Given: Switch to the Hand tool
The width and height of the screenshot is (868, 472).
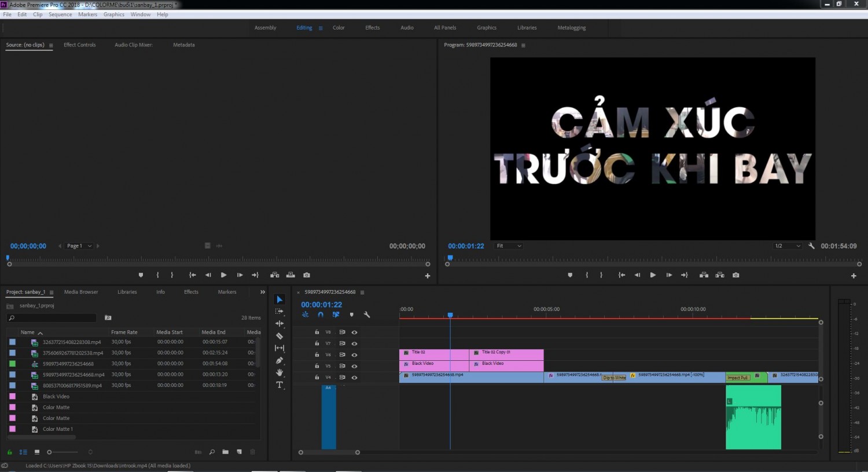Looking at the screenshot, I should pos(279,372).
